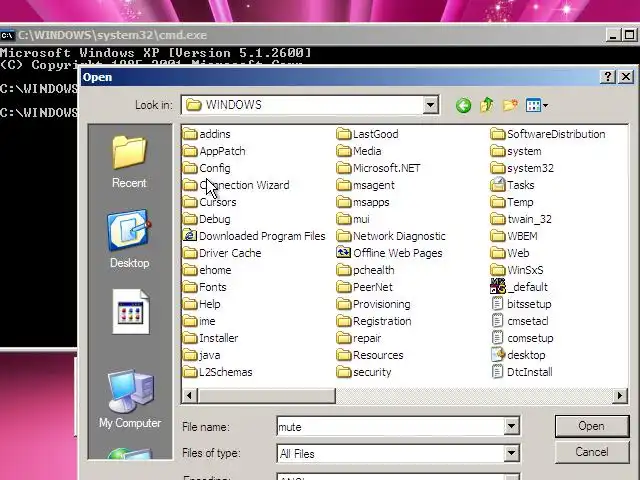The width and height of the screenshot is (640, 480).
Task: Expand the Look in dropdown
Action: tap(430, 105)
